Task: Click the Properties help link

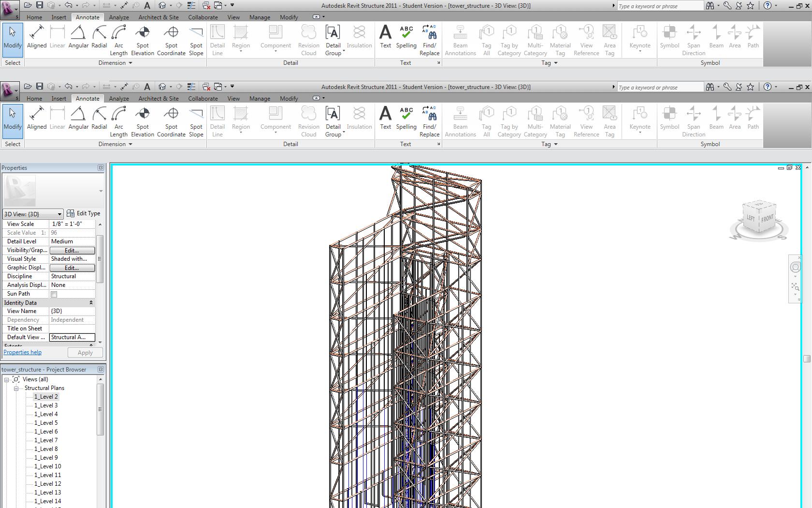Action: click(22, 352)
